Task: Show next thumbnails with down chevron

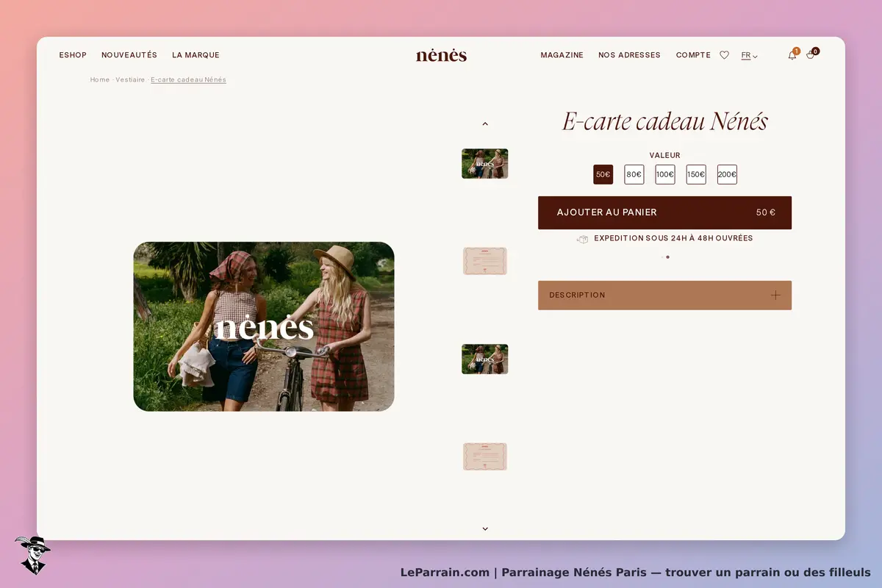Action: click(x=485, y=528)
